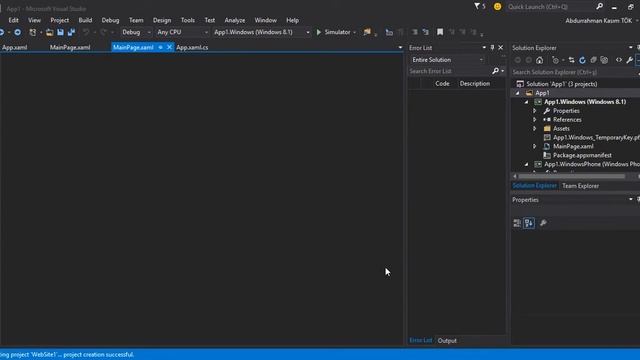640x360 pixels.
Task: Click the Show All Files icon
Action: click(x=604, y=60)
